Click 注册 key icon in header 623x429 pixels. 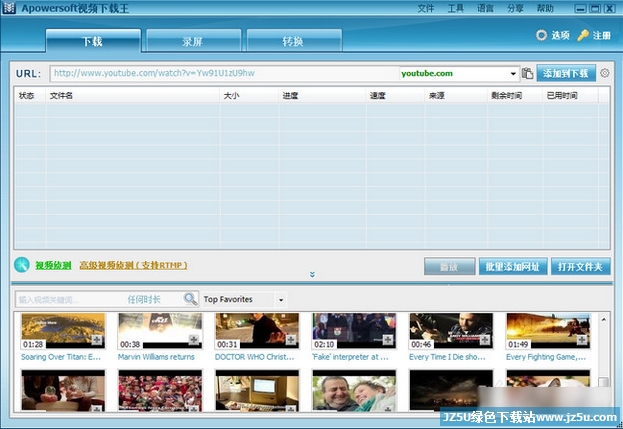click(583, 35)
